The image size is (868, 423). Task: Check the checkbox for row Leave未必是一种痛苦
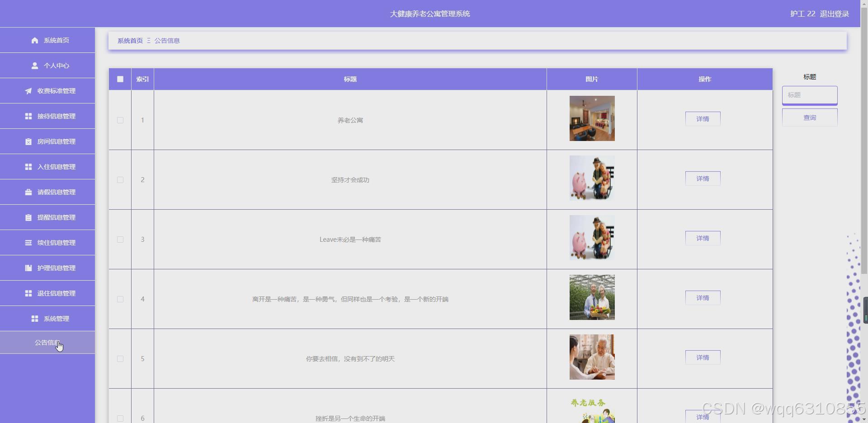(120, 240)
